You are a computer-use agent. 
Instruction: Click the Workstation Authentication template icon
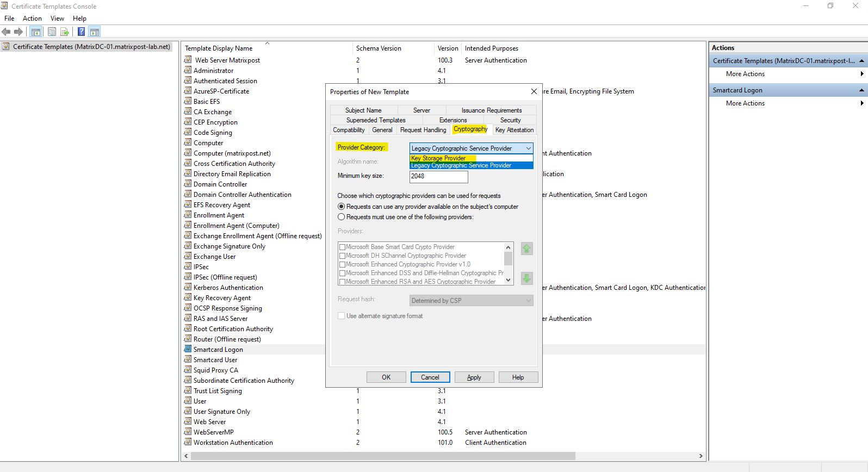pos(188,442)
